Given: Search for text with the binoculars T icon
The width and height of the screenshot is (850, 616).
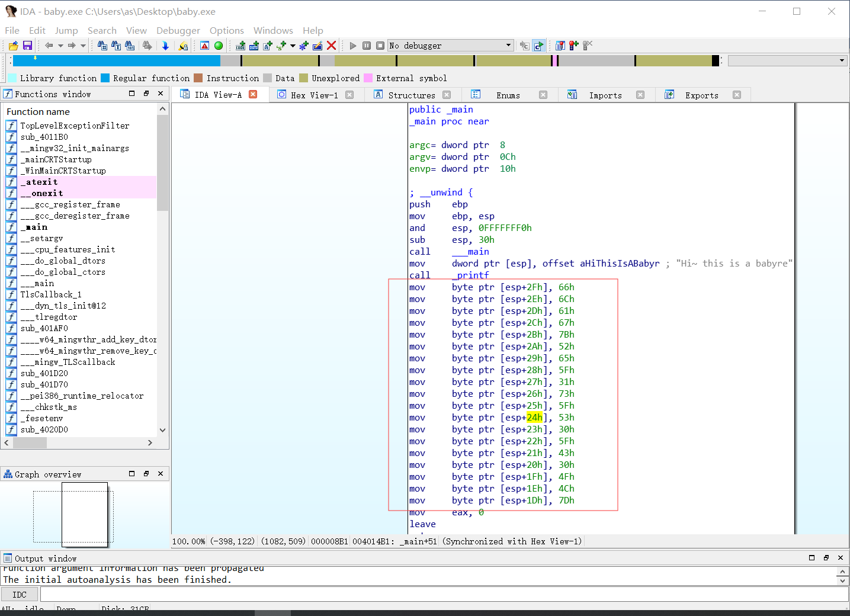Looking at the screenshot, I should pos(116,45).
